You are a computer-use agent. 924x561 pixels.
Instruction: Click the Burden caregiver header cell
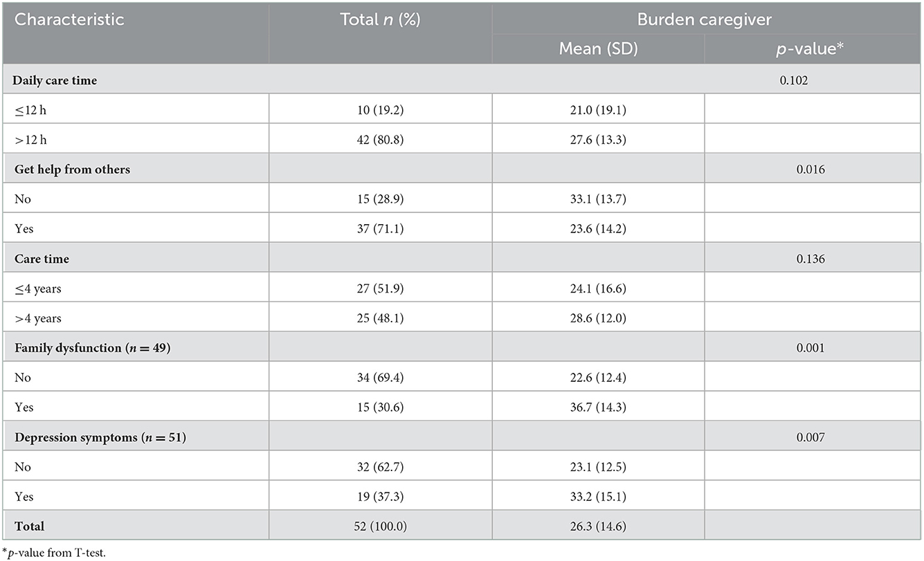click(x=707, y=19)
